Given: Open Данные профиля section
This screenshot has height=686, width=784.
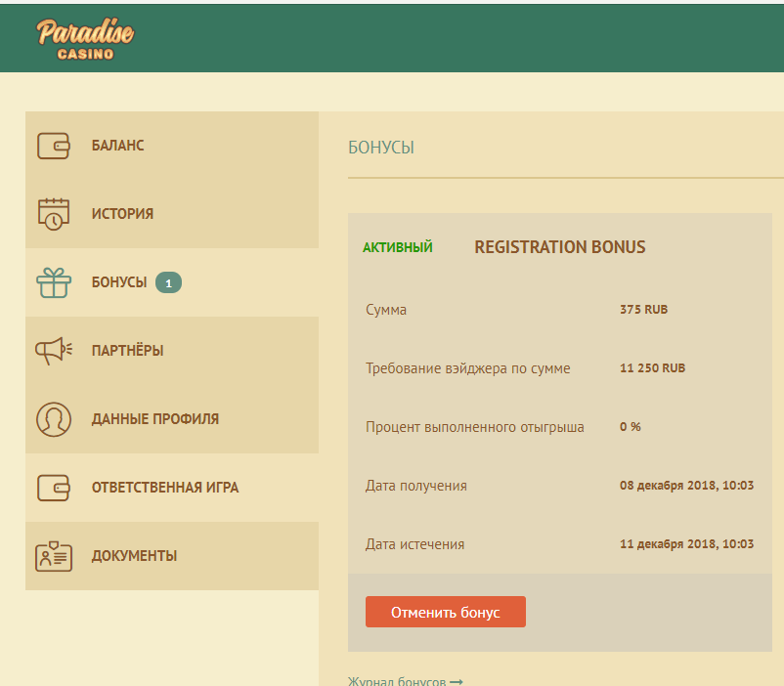Looking at the screenshot, I should pos(172,419).
